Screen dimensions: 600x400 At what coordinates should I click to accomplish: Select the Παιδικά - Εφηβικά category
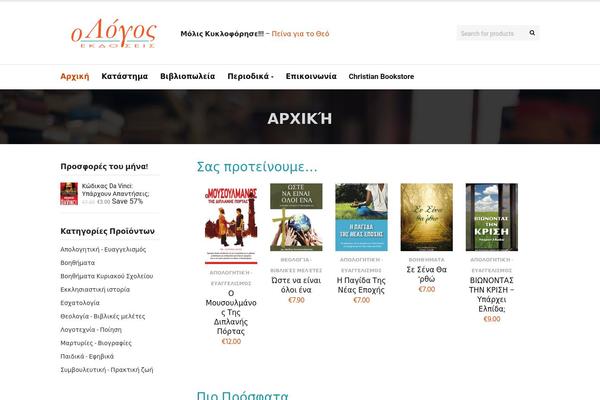[87, 356]
